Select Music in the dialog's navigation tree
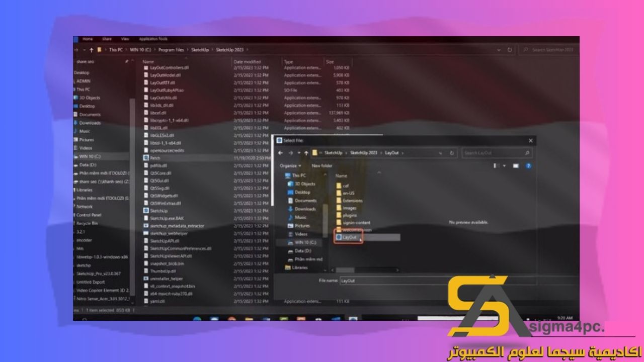644x362 pixels. tap(297, 217)
